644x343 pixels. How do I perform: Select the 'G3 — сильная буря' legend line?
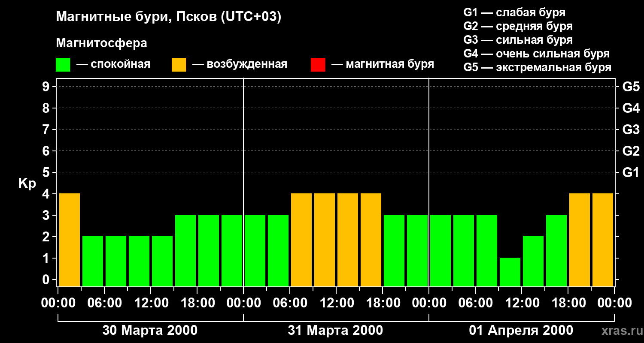[x=518, y=40]
